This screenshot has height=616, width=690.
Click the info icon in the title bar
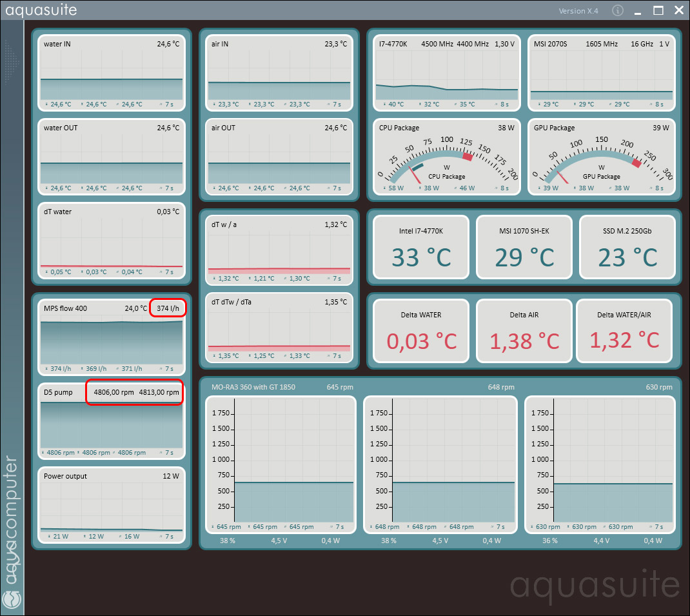click(617, 10)
